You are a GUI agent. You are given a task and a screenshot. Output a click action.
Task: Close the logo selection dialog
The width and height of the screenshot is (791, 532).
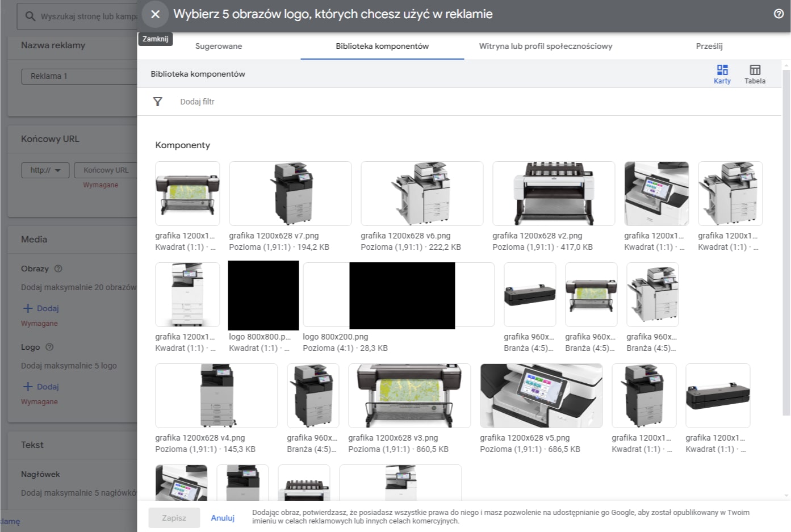click(155, 14)
